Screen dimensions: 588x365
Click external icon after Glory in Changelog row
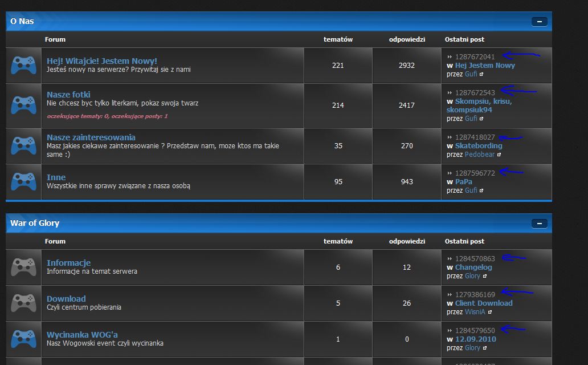485,277
